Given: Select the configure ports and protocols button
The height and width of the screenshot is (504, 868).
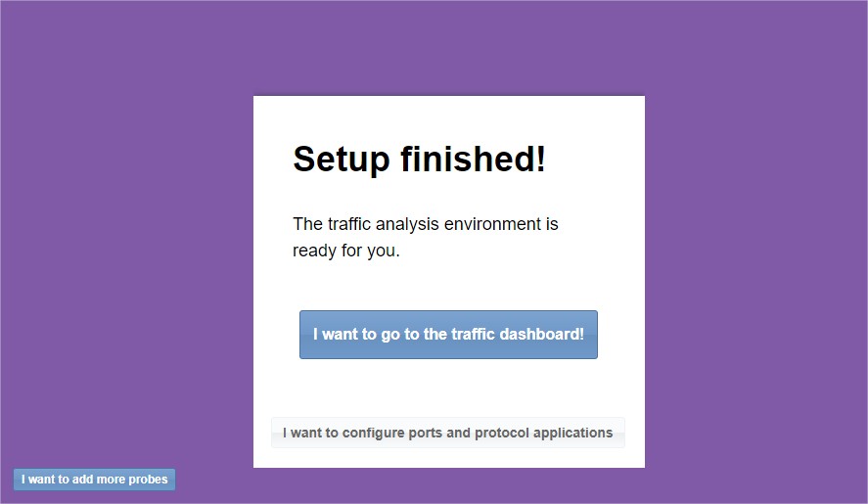Looking at the screenshot, I should [448, 433].
